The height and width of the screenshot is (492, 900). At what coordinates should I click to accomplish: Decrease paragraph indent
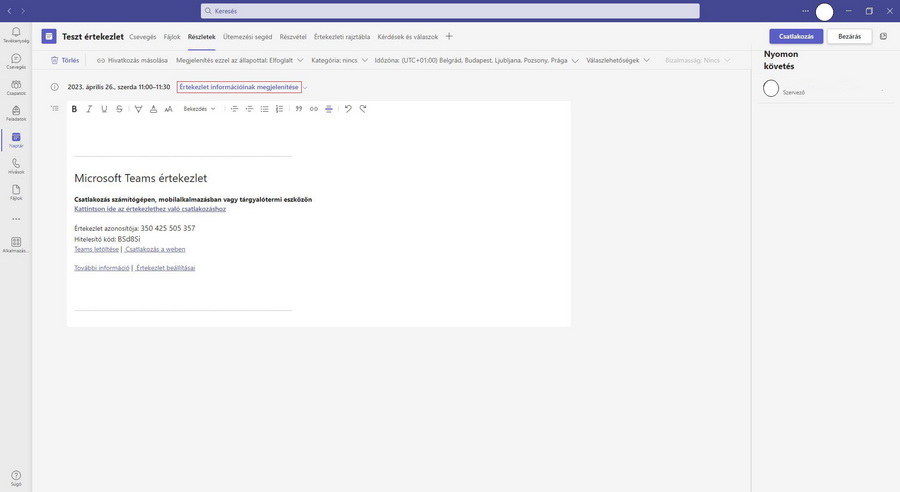coord(234,109)
